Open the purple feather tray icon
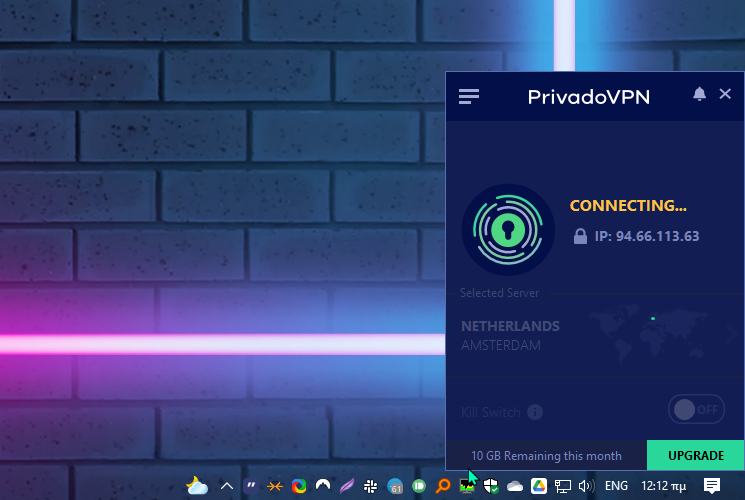745x500 pixels. pyautogui.click(x=347, y=486)
